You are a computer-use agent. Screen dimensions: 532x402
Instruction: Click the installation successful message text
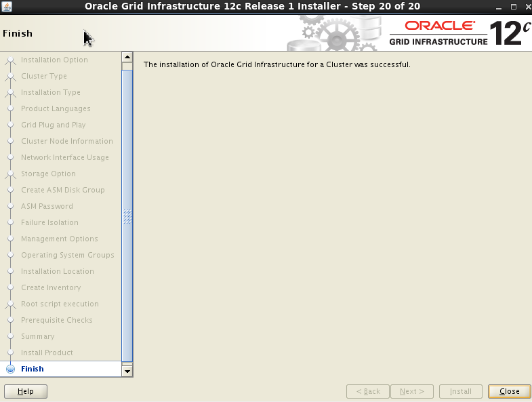tap(277, 64)
